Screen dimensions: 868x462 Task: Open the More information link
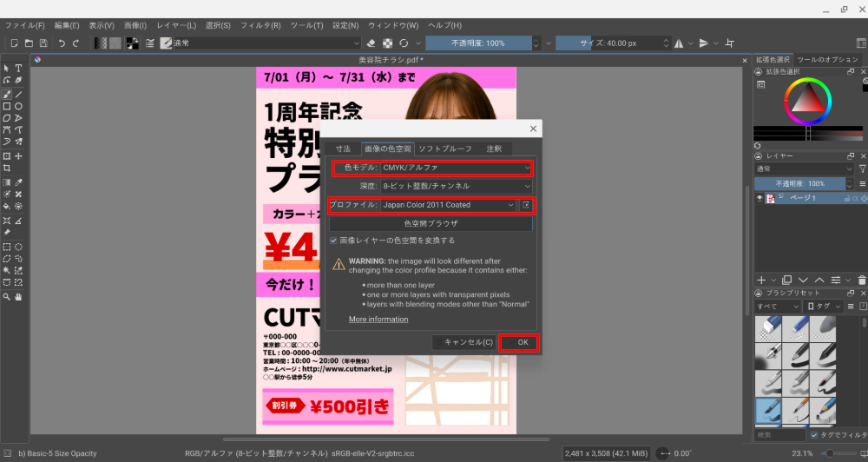378,319
